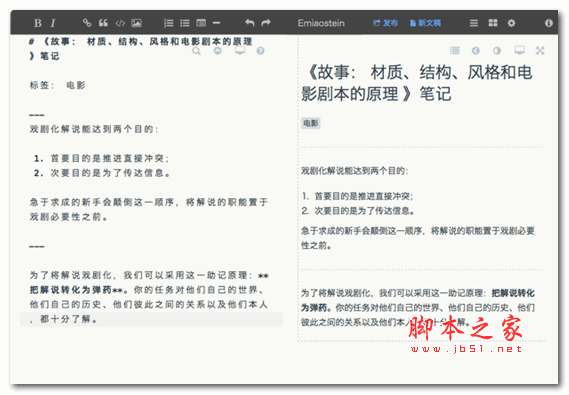Click the monitor icon above the editor pane
The image size is (569, 395).
tap(240, 51)
